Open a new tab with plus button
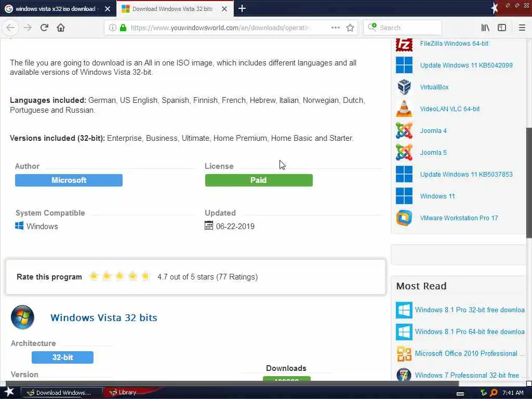This screenshot has width=532, height=399. click(x=242, y=8)
